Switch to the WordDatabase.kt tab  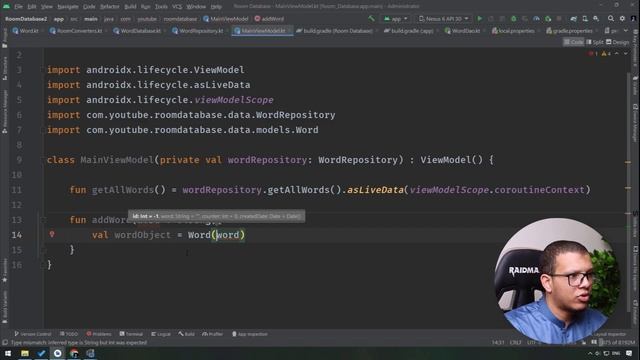coord(138,31)
